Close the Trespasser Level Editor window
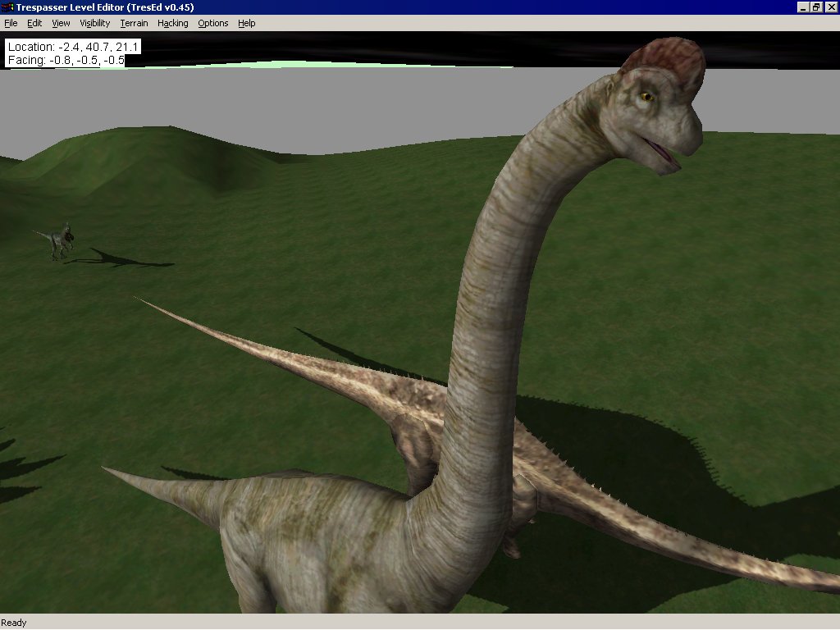The width and height of the screenshot is (840, 630). click(x=830, y=7)
